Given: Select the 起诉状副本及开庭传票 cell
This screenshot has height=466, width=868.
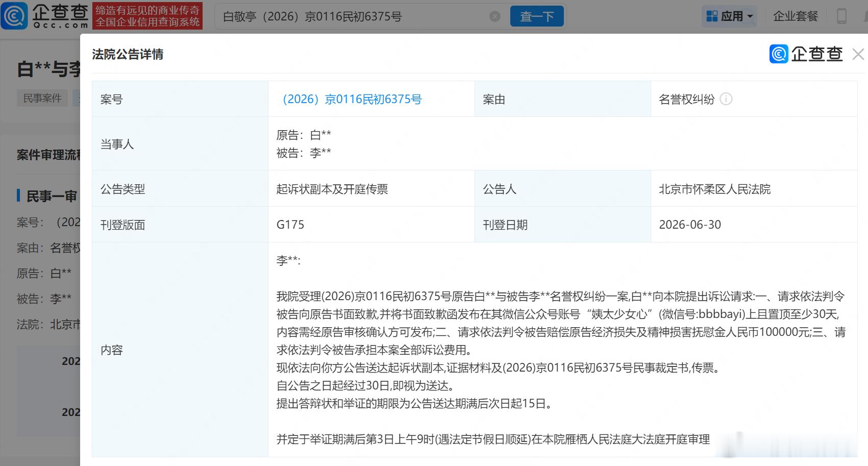Looking at the screenshot, I should click(x=371, y=189).
